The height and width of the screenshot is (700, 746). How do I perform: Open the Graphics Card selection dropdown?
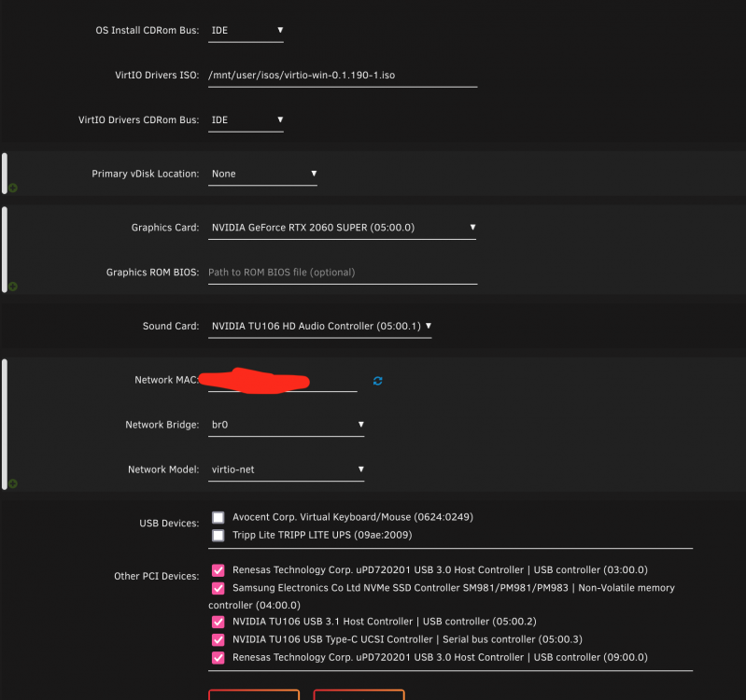[342, 228]
